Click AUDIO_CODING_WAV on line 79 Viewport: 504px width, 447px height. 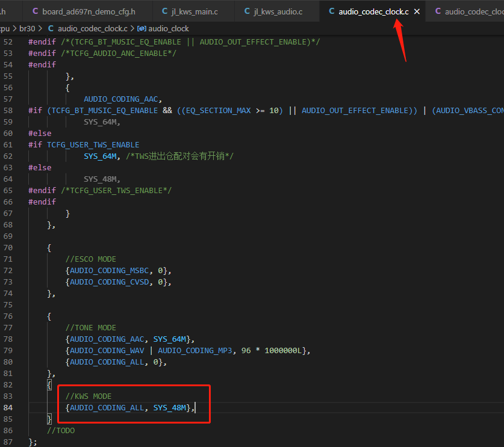(x=107, y=351)
